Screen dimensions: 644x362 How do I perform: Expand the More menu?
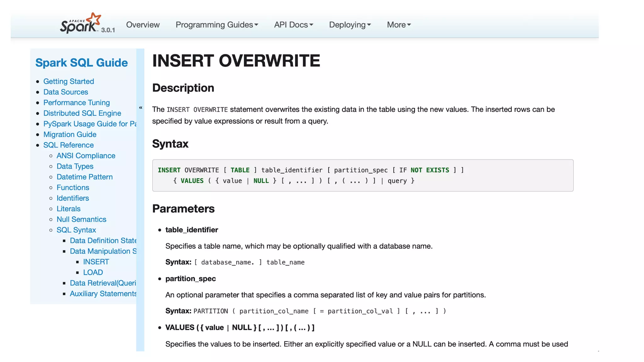pyautogui.click(x=399, y=25)
